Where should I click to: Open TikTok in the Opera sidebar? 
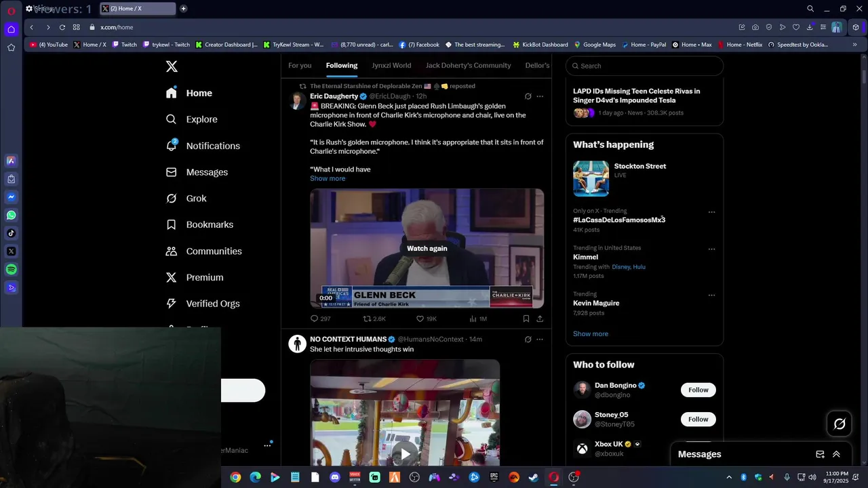pos(11,233)
